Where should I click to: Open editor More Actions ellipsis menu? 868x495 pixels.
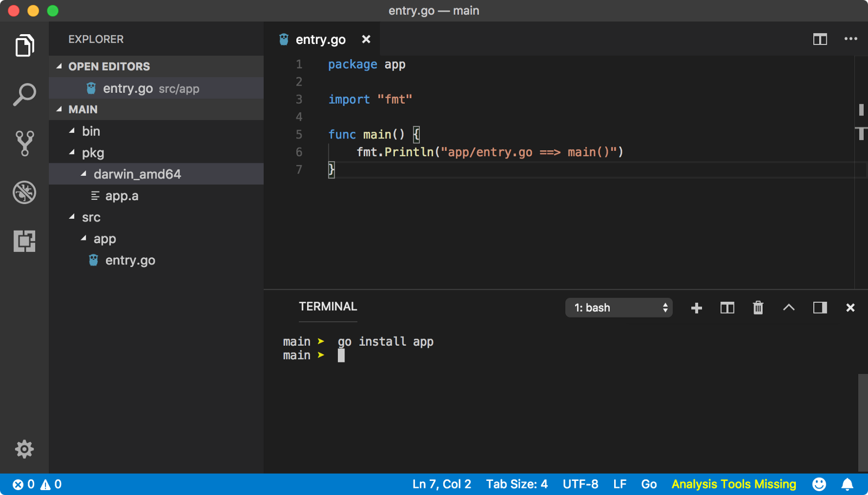(x=851, y=39)
